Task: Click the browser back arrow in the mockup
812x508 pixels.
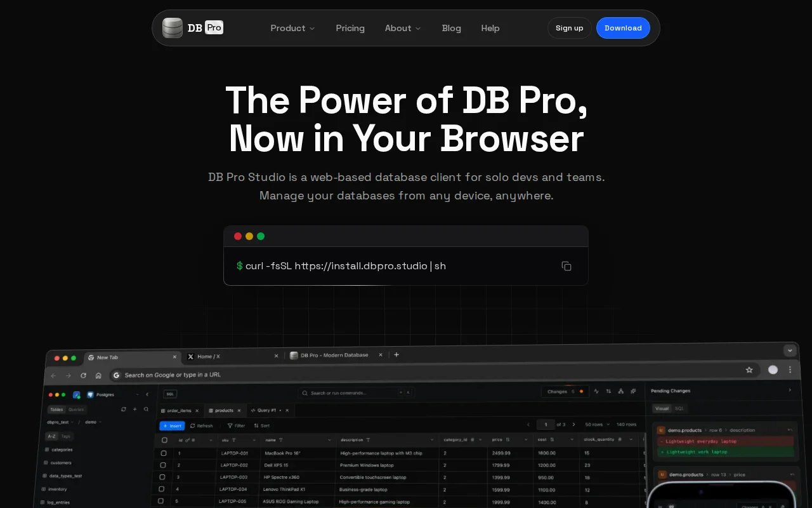Action: pos(53,375)
